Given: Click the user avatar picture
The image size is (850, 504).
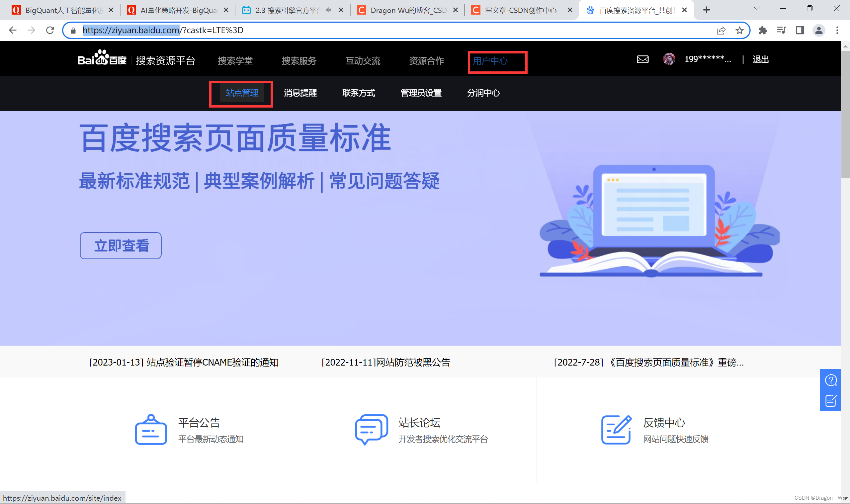Looking at the screenshot, I should tap(669, 59).
